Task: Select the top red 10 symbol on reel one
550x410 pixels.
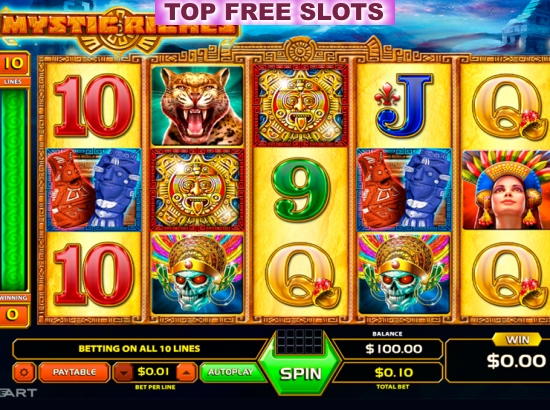Action: coord(94,106)
